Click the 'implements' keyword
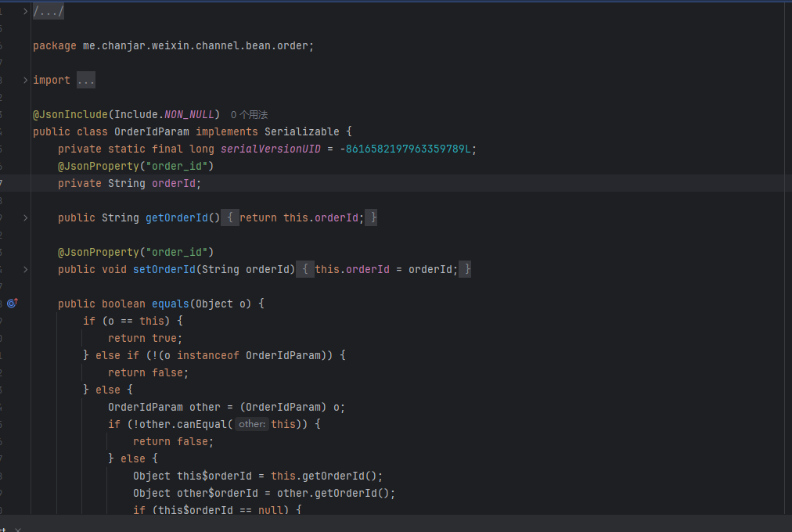 (227, 131)
